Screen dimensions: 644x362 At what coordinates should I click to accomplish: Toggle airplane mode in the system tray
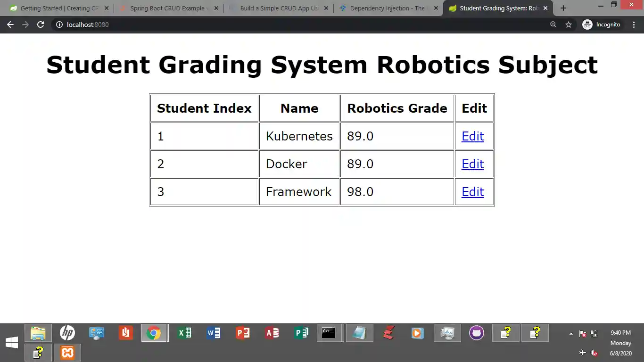coord(582,353)
